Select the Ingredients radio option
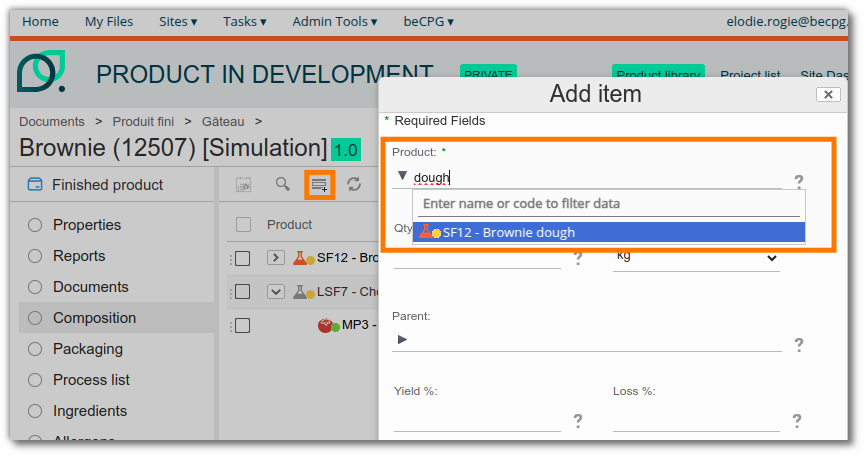This screenshot has width=864, height=456. pyautogui.click(x=35, y=411)
